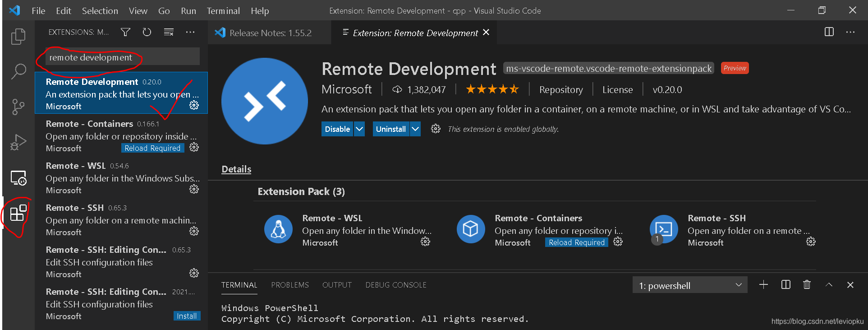
Task: Open the Search view in activity bar
Action: click(x=18, y=71)
